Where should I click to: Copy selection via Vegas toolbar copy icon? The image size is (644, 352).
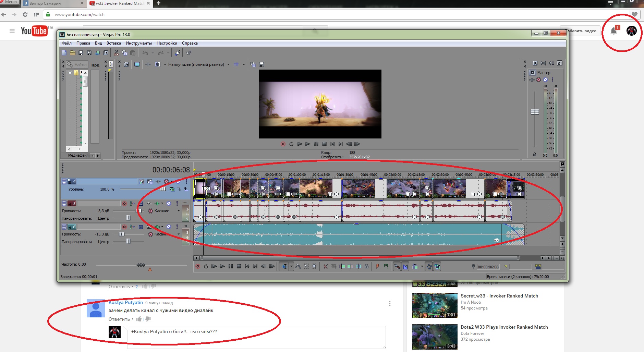tap(124, 53)
